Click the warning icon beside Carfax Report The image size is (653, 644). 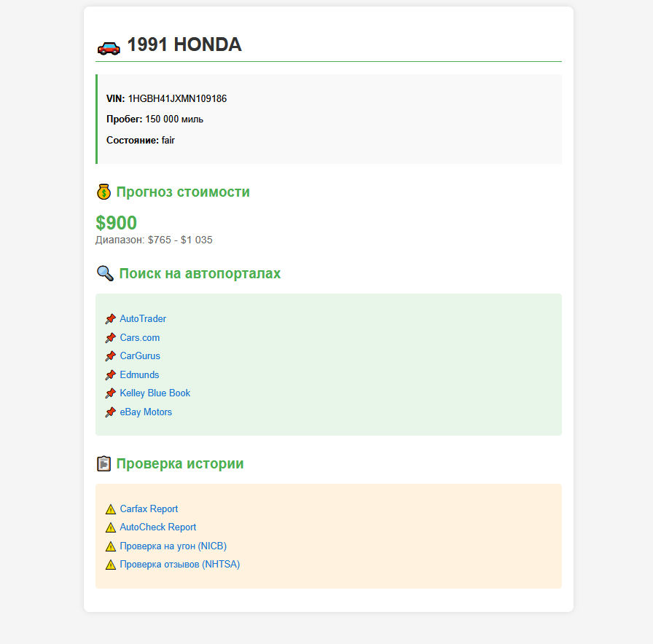(x=110, y=509)
